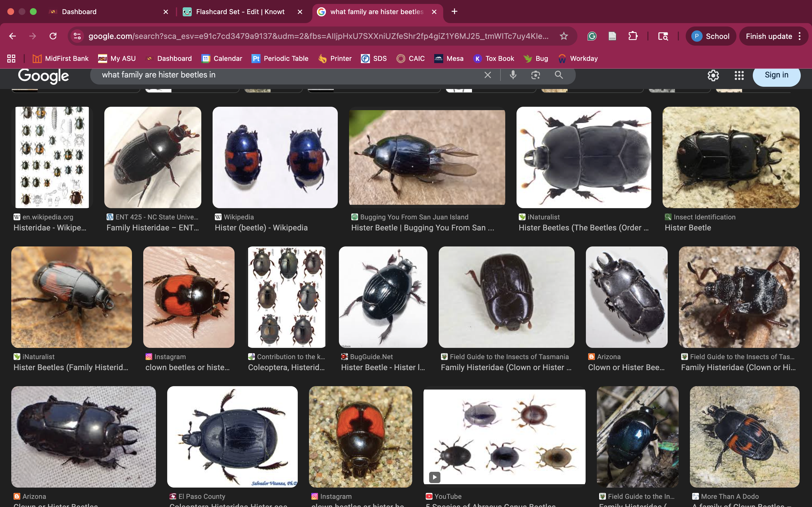The width and height of the screenshot is (812, 507).
Task: Open Google Lens image search
Action: pyautogui.click(x=535, y=75)
